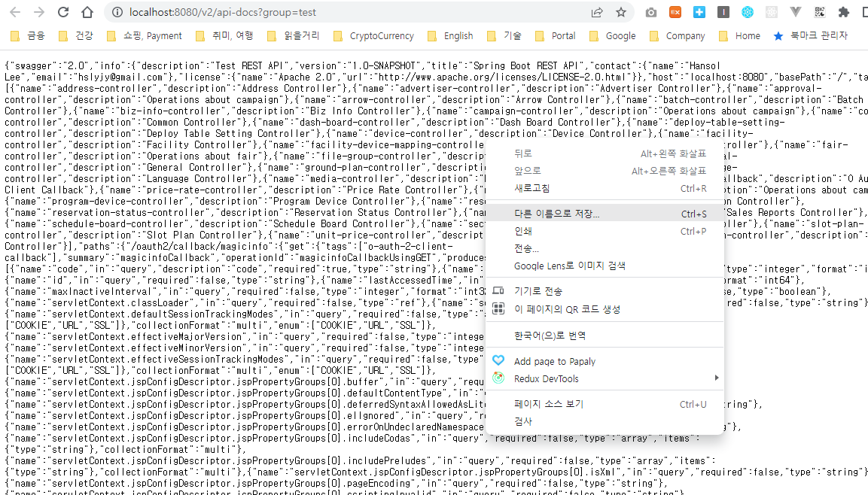Share this page icon in address bar
Image resolution: width=868 pixels, height=495 pixels.
pyautogui.click(x=597, y=12)
